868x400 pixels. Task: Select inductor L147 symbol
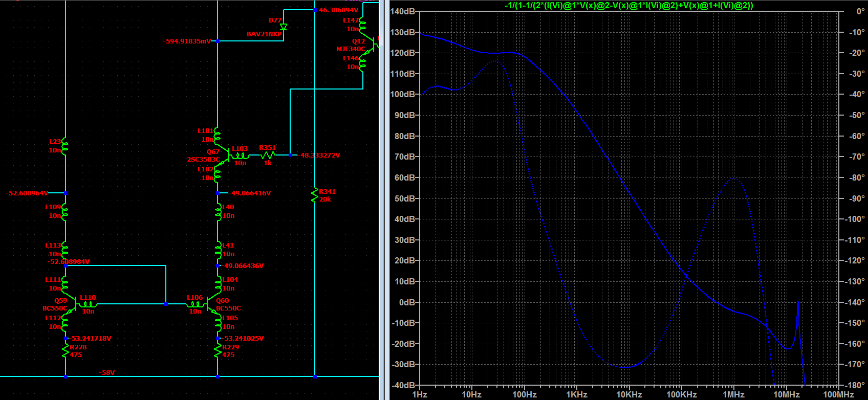tap(363, 25)
